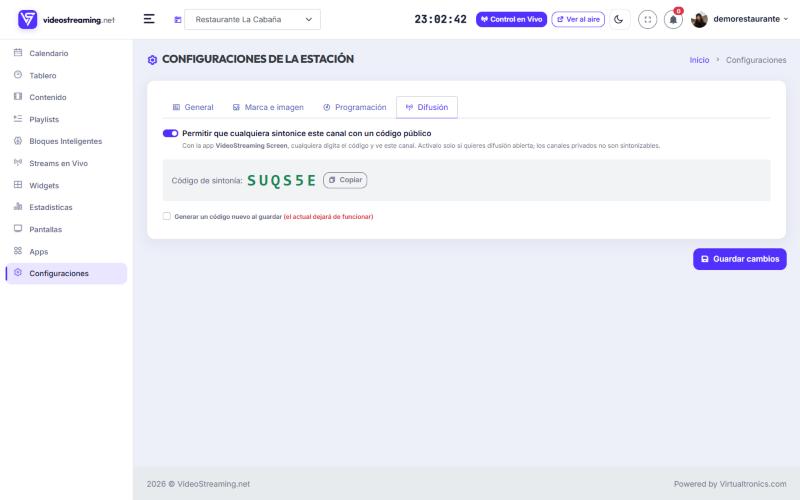Viewport: 800px width, 500px height.
Task: Follow the Inicio breadcrumb link
Action: [699, 60]
